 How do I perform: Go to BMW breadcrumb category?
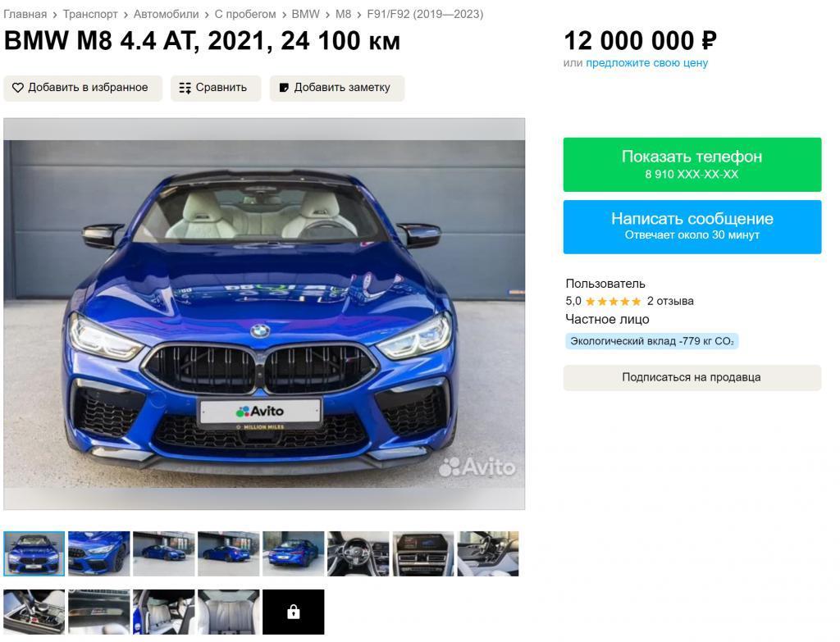[x=305, y=15]
